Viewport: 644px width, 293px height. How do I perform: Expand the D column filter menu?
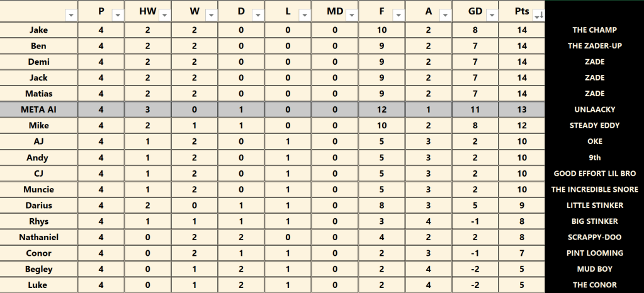tap(258, 15)
